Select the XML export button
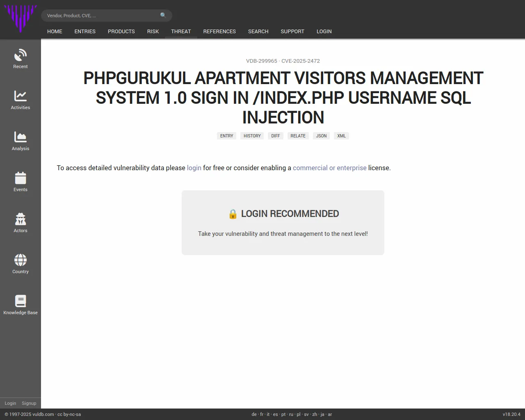This screenshot has height=420, width=525. pos(342,136)
